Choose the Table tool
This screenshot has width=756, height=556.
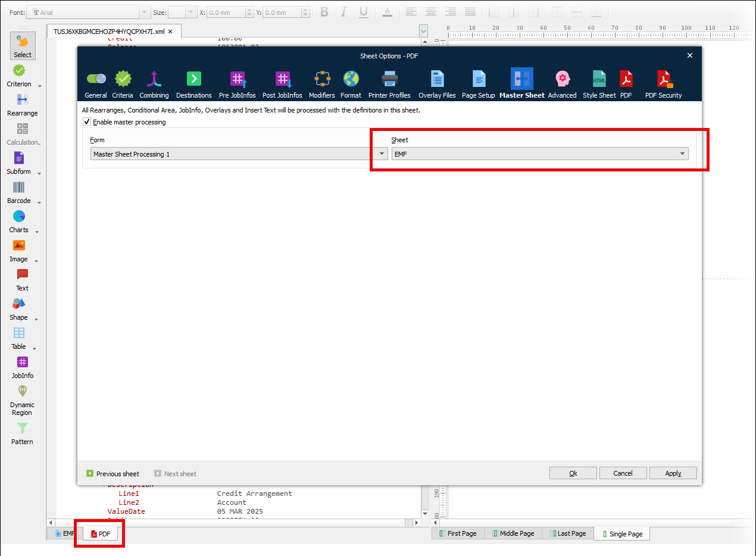tap(19, 338)
